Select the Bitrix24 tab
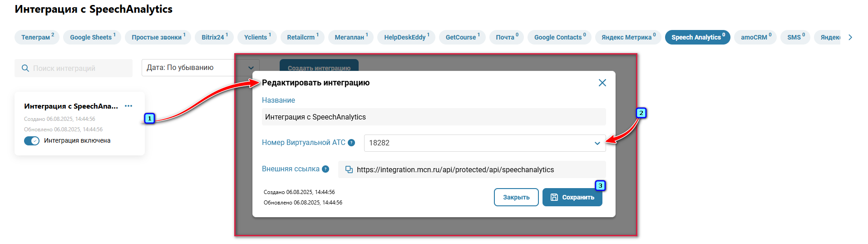This screenshot has height=244, width=868. click(214, 37)
